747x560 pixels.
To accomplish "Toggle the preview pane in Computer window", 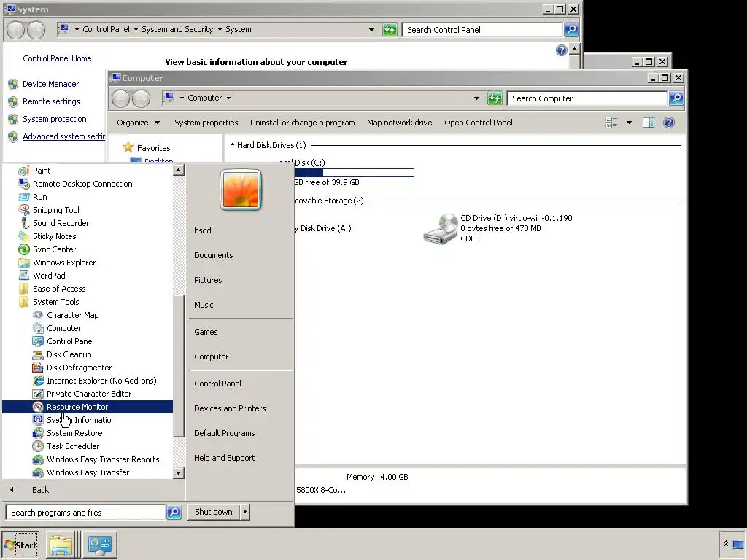I will (648, 122).
